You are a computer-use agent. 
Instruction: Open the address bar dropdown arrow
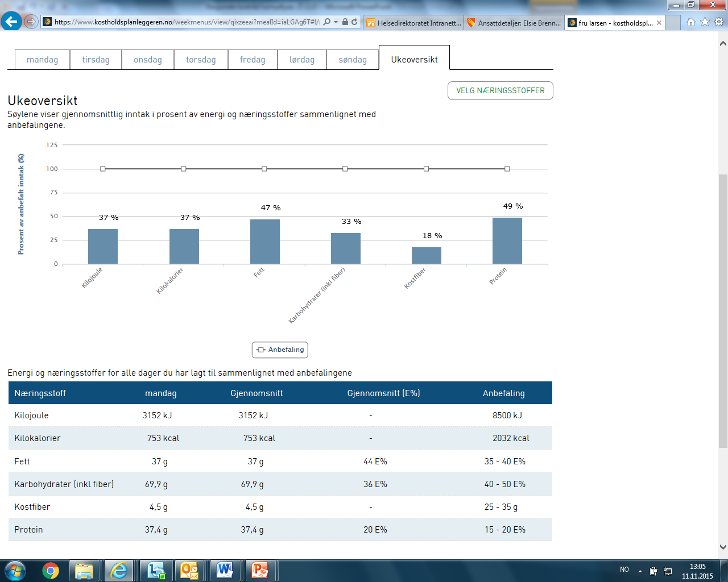click(336, 22)
